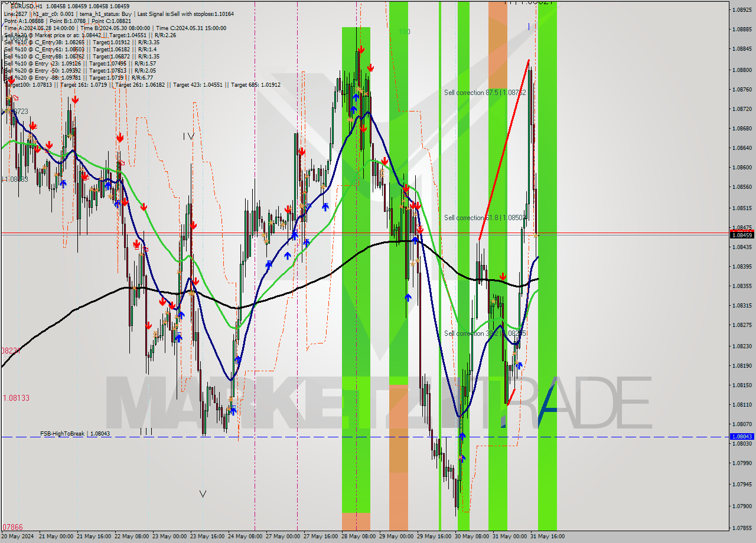Click 1.08800 on the price axis
Viewport: 756px width, 543px height.
(x=742, y=70)
